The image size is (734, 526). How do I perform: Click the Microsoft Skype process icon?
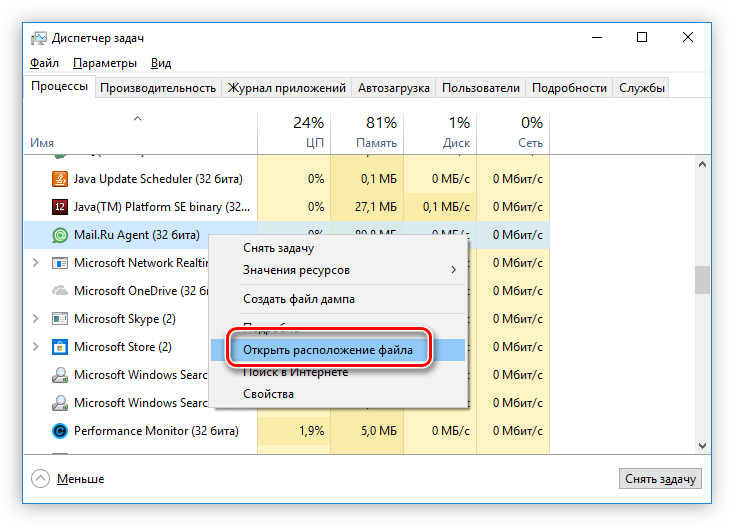click(59, 319)
